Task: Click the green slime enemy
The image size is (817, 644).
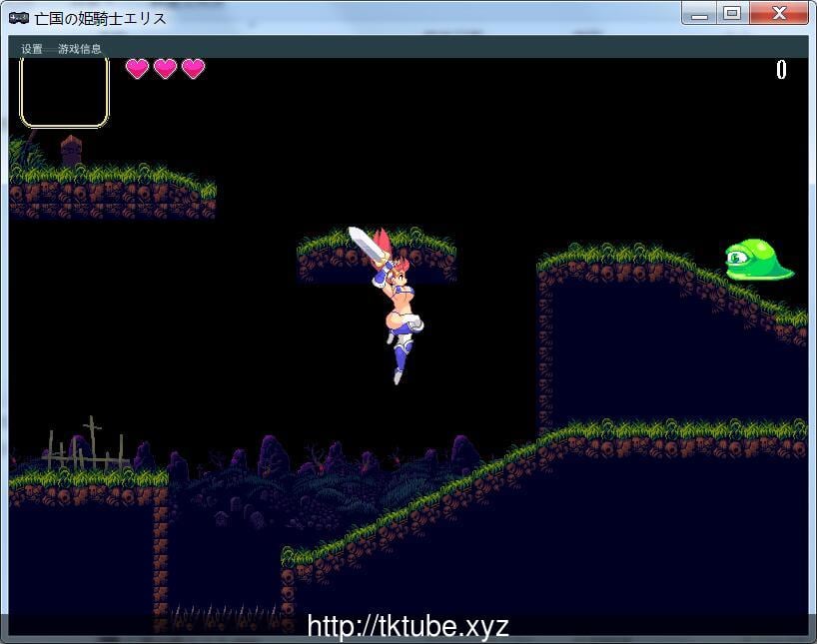Action: (x=757, y=260)
